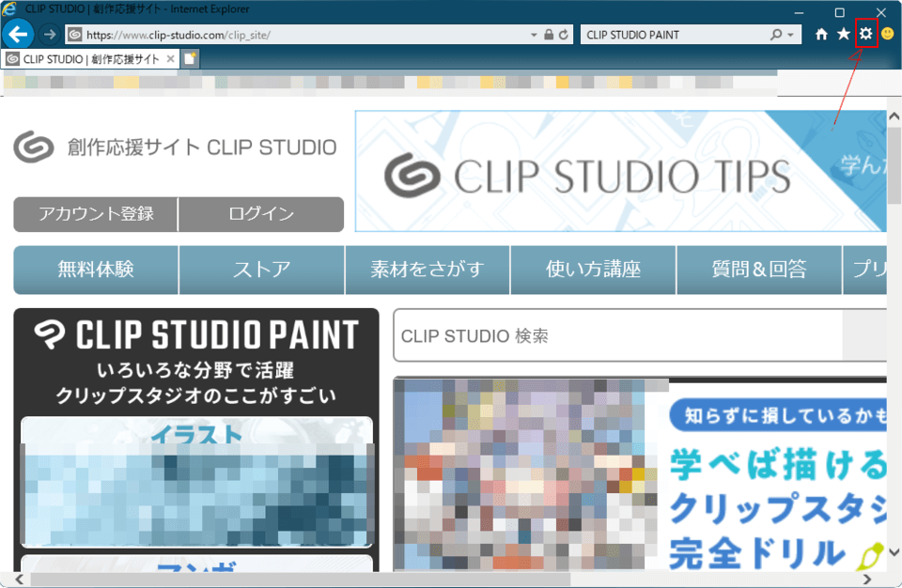The height and width of the screenshot is (588, 902).
Task: Open the 使い方講座 menu item
Action: (593, 270)
